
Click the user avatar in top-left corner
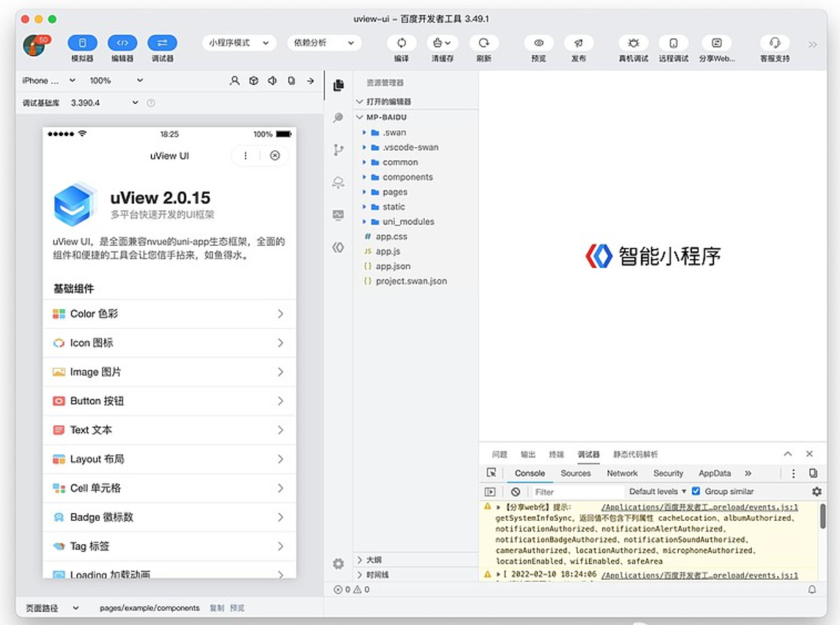coord(35,46)
